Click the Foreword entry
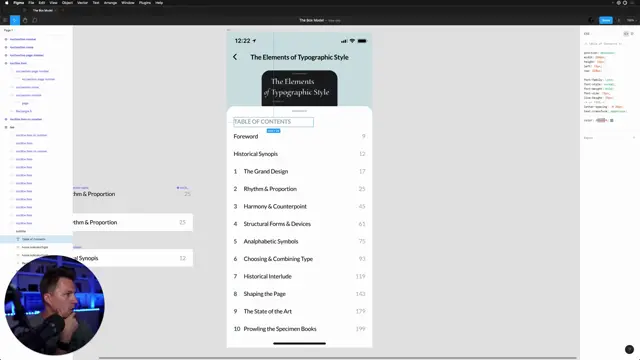The width and height of the screenshot is (640, 360). [299, 136]
